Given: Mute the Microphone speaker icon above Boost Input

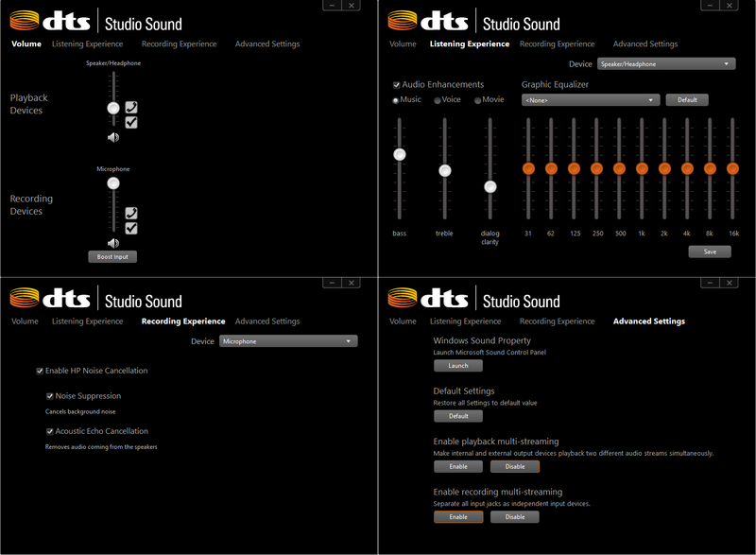Looking at the screenshot, I should click(x=112, y=244).
